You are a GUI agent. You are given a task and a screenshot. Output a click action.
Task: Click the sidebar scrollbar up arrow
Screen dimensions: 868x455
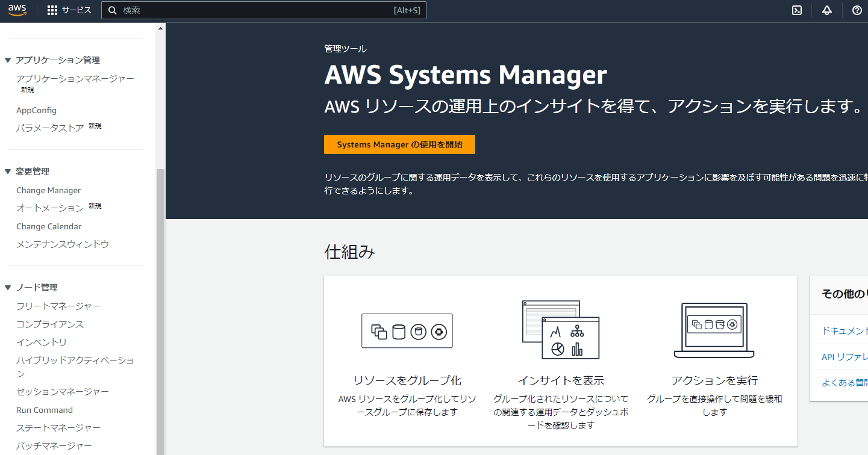coord(160,28)
